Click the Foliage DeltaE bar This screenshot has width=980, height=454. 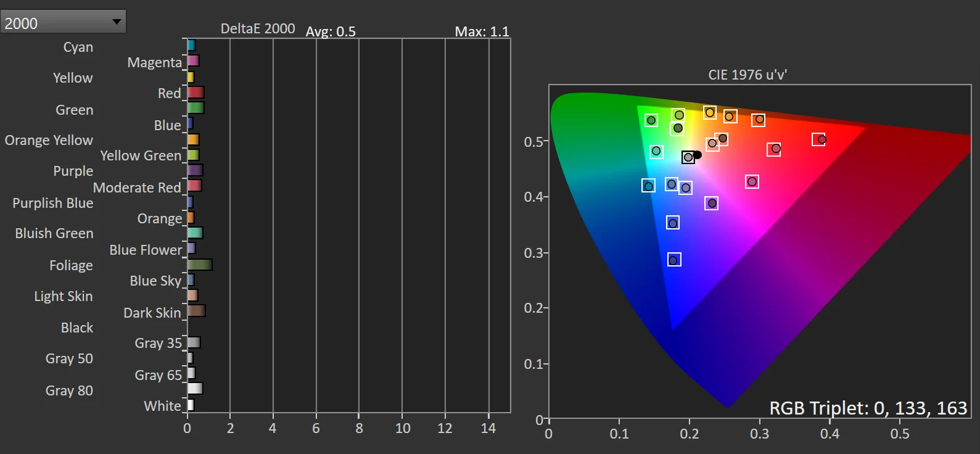pos(199,265)
